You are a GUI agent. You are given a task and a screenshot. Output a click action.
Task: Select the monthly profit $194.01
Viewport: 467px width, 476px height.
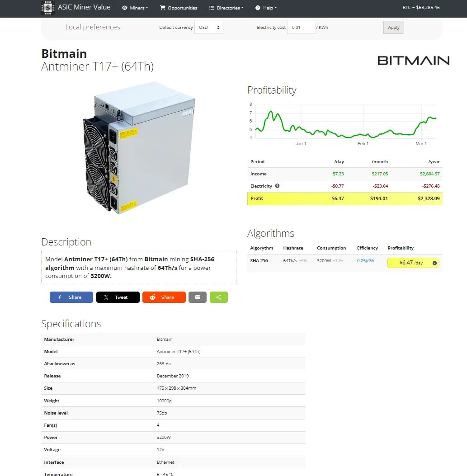point(379,198)
